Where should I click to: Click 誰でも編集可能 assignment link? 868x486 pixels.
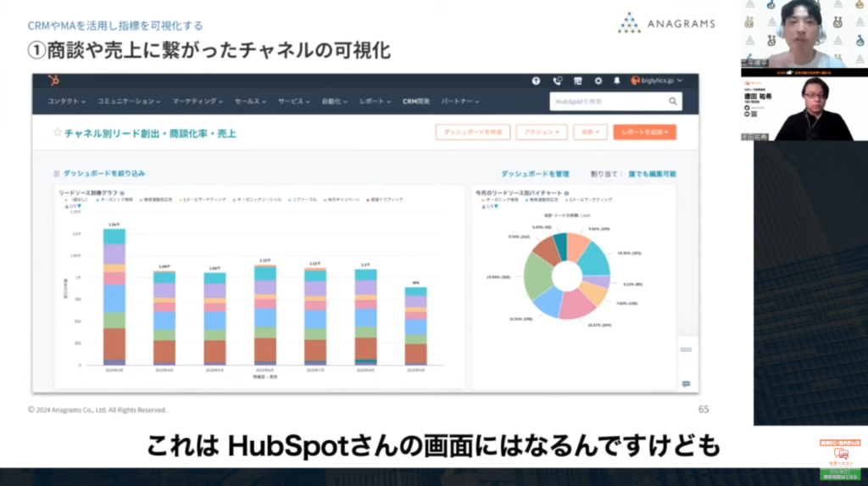(x=652, y=174)
